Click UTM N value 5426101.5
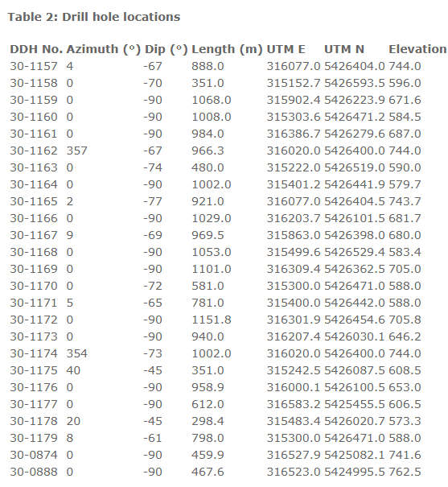The image size is (448, 487). pyautogui.click(x=355, y=218)
